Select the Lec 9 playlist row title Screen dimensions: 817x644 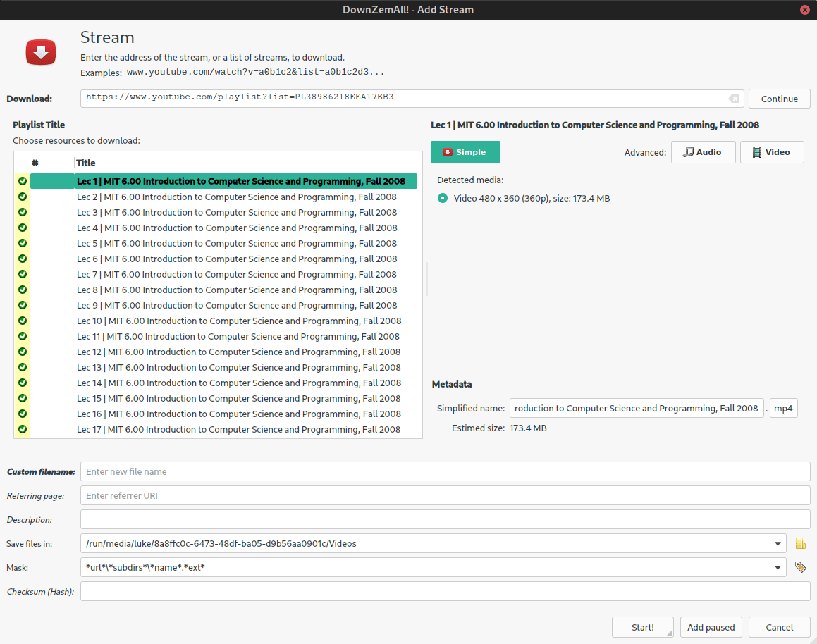click(237, 305)
